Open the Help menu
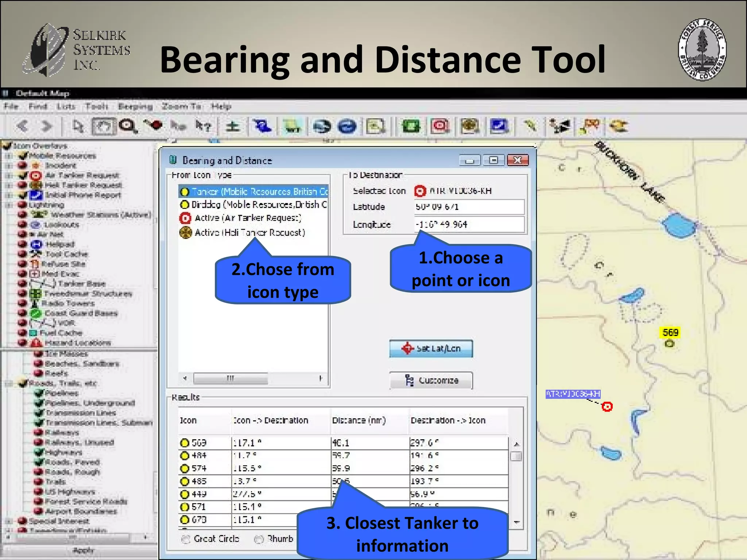 (221, 106)
